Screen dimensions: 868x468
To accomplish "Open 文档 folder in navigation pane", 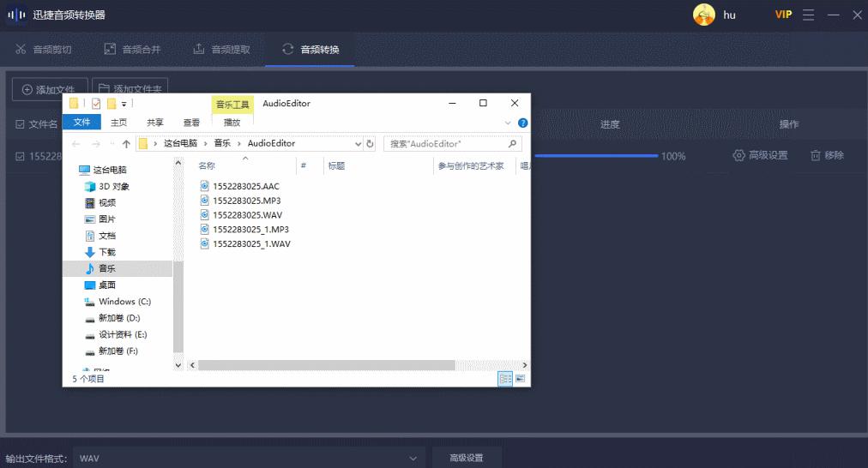I will (x=100, y=236).
